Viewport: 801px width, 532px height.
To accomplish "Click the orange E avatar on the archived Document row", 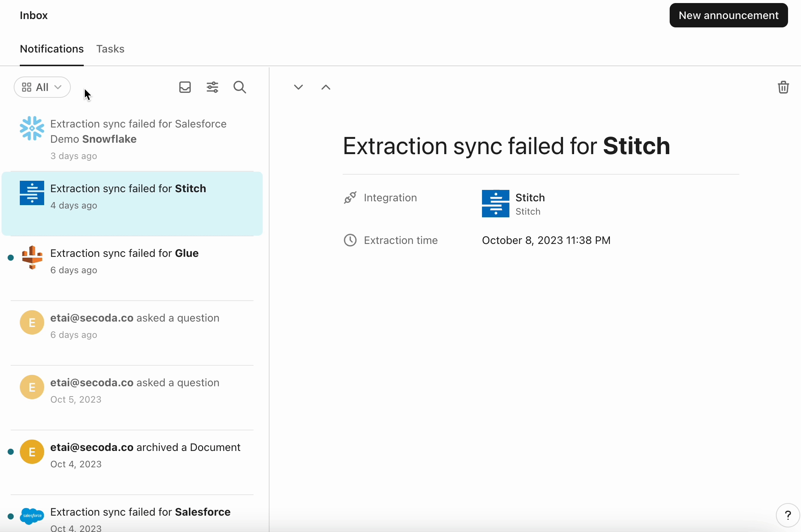I will coord(32,452).
